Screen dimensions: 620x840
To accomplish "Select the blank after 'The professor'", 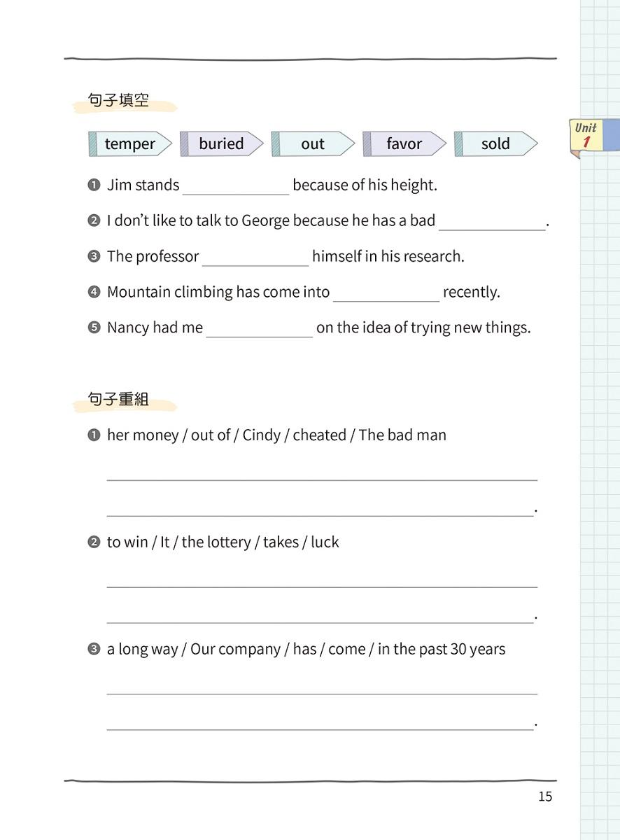I will pos(255,258).
